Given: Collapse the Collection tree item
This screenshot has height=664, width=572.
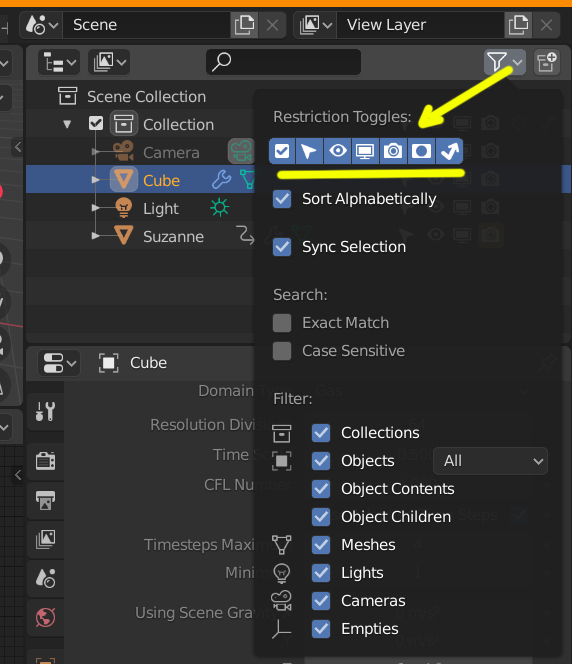Looking at the screenshot, I should point(67,124).
